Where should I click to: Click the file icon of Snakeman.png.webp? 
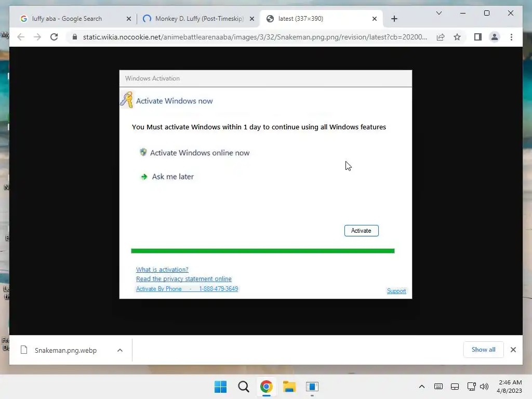pos(24,350)
